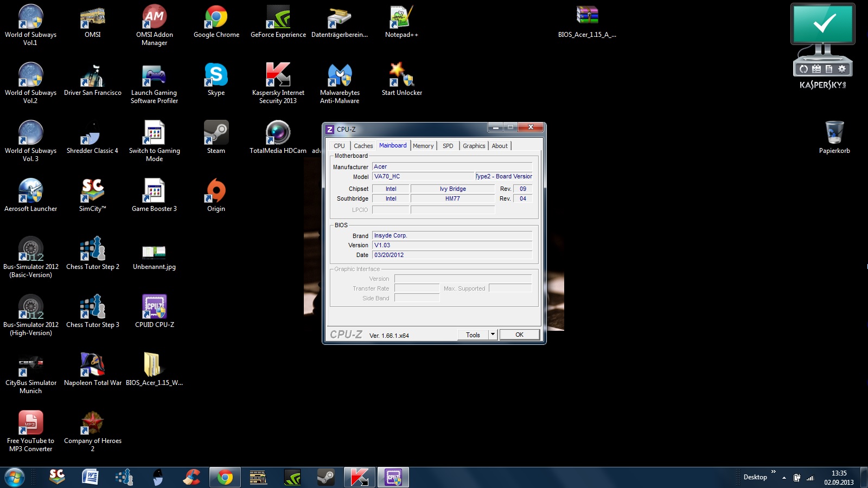Open the Caches tab in CPU-Z
This screenshot has height=488, width=868.
pyautogui.click(x=363, y=146)
